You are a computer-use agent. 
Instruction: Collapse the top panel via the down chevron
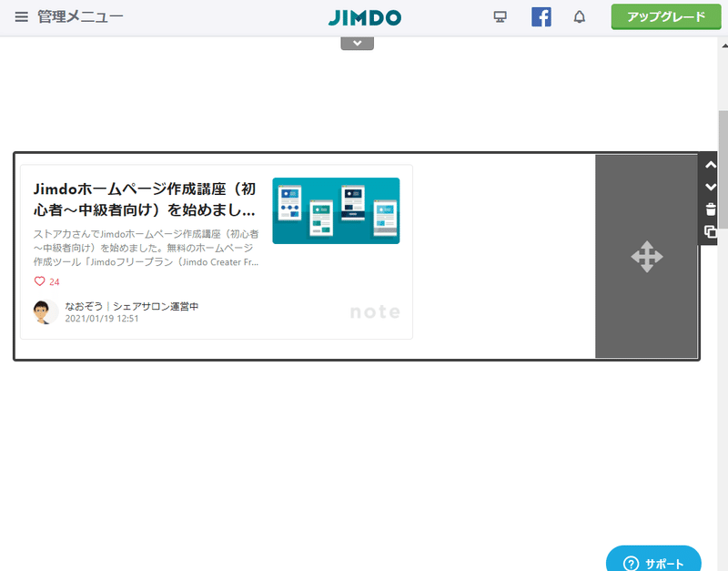pos(357,42)
